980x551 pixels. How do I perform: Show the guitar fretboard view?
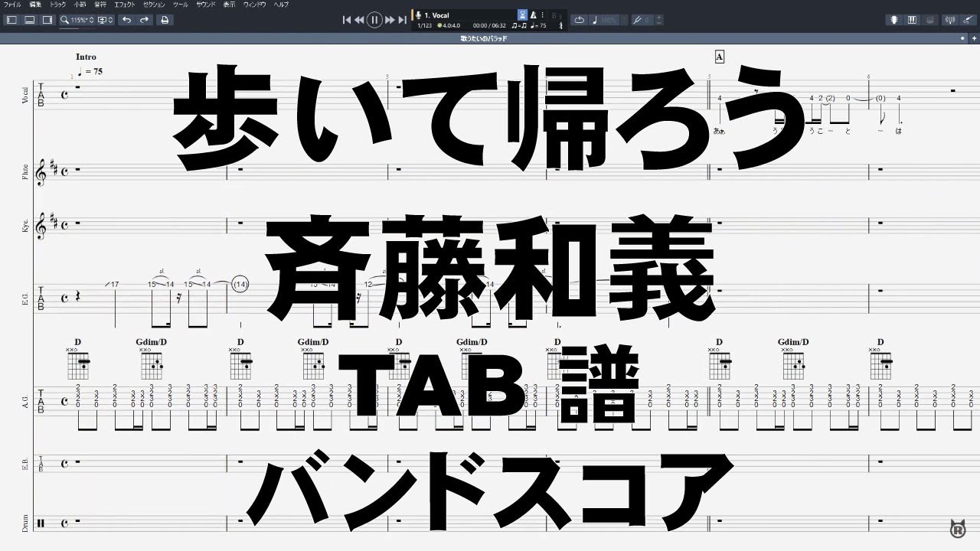pyautogui.click(x=893, y=20)
